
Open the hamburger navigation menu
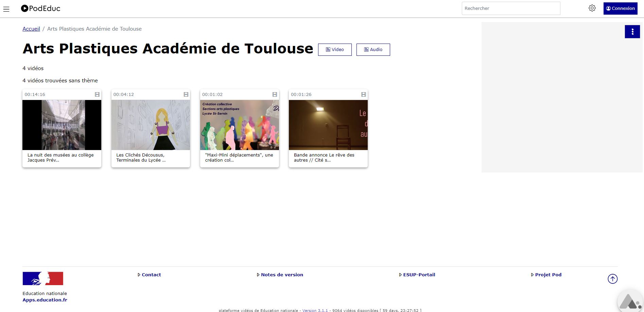coord(7,9)
